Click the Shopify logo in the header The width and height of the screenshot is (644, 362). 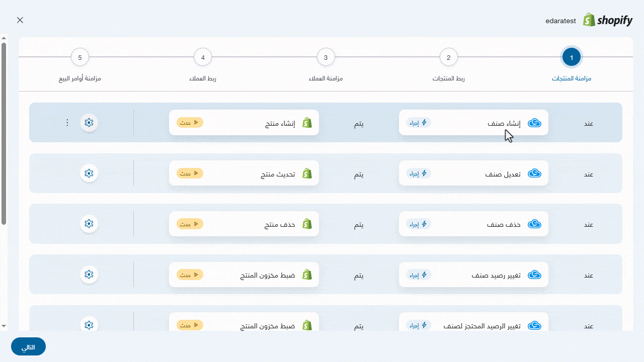[608, 20]
